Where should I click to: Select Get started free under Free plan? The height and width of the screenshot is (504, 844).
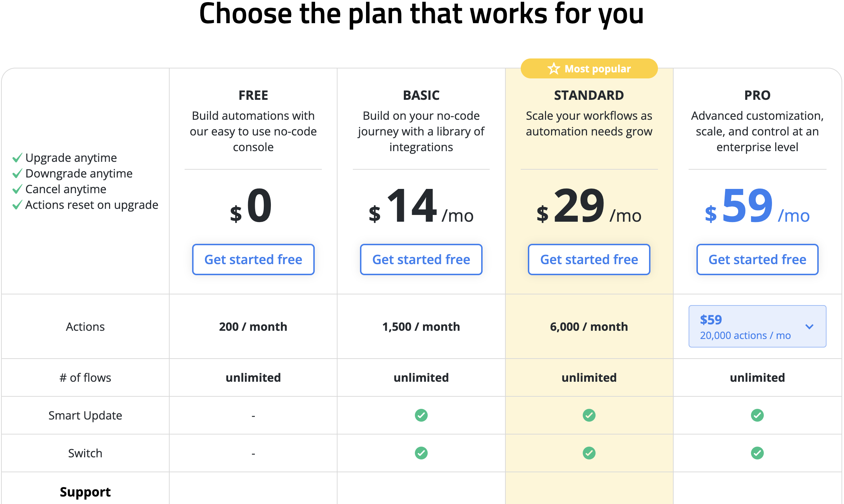(x=253, y=259)
